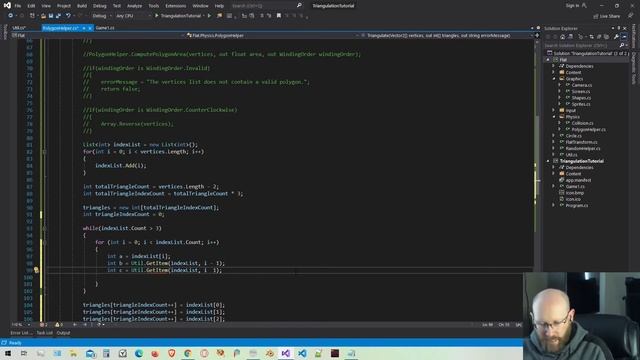
Task: Open the Output panel tab
Action: click(63, 333)
